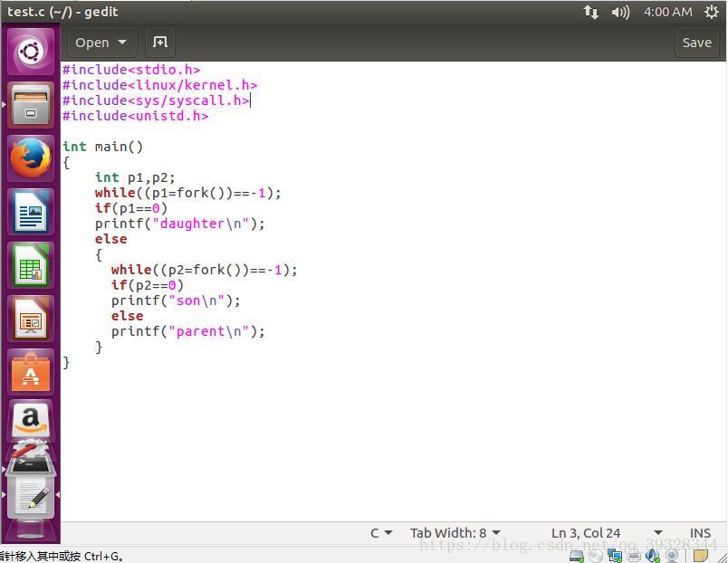The width and height of the screenshot is (728, 563).
Task: Save the test.c file
Action: 696,43
